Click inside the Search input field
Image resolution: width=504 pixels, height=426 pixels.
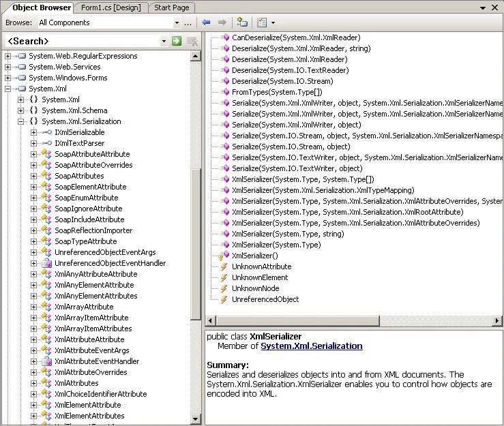tap(83, 41)
